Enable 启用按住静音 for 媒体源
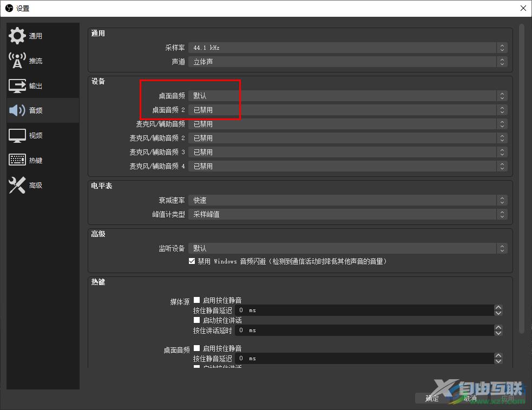 196,300
